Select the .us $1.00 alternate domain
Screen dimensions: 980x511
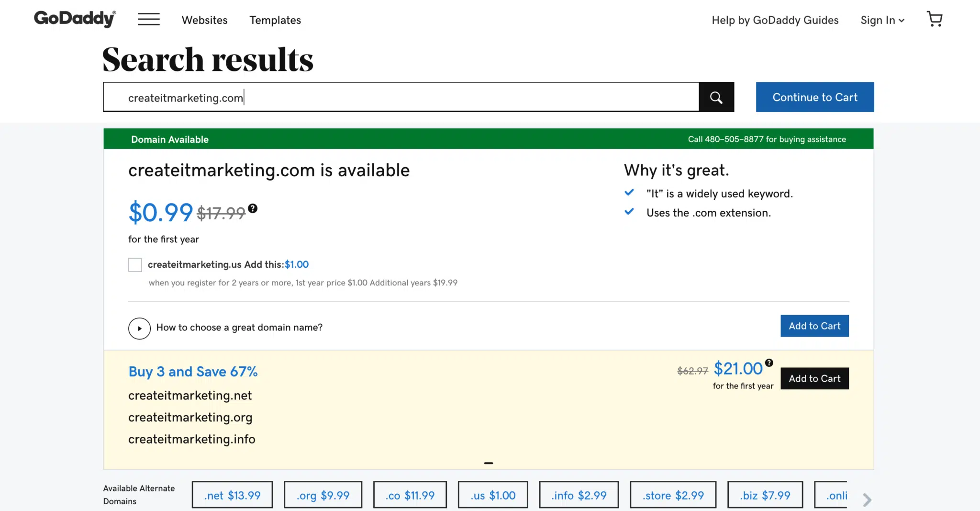click(493, 495)
